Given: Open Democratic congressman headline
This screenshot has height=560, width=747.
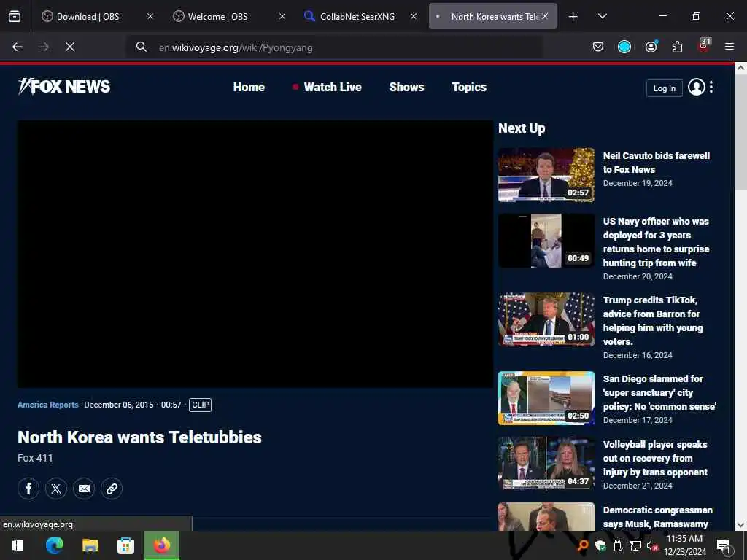Looking at the screenshot, I should (x=657, y=517).
